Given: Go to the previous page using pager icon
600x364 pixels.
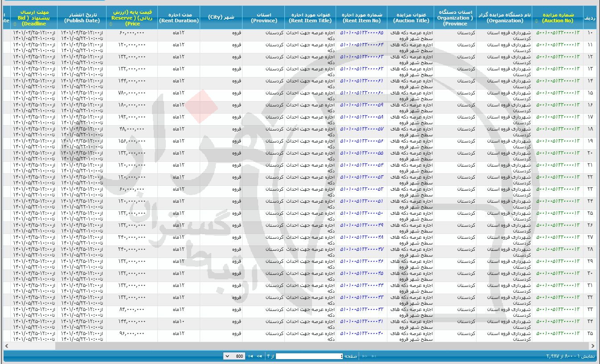Looking at the screenshot, I should [365, 356].
